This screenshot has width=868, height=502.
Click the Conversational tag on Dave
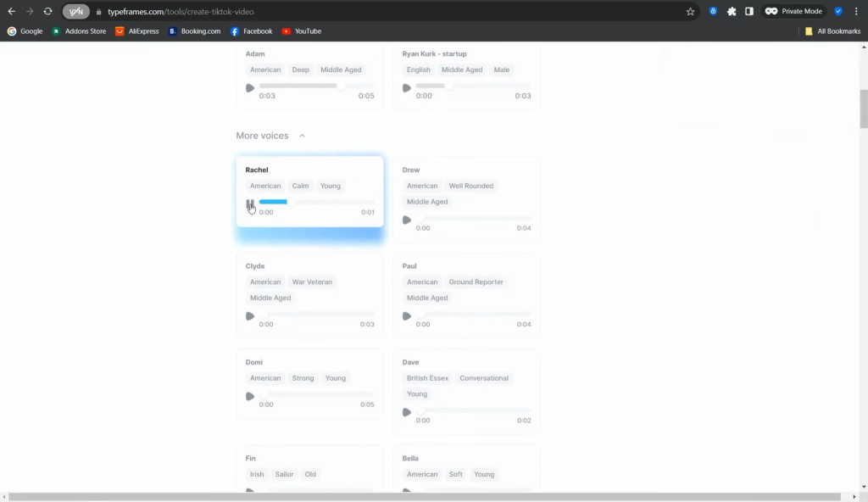(484, 378)
